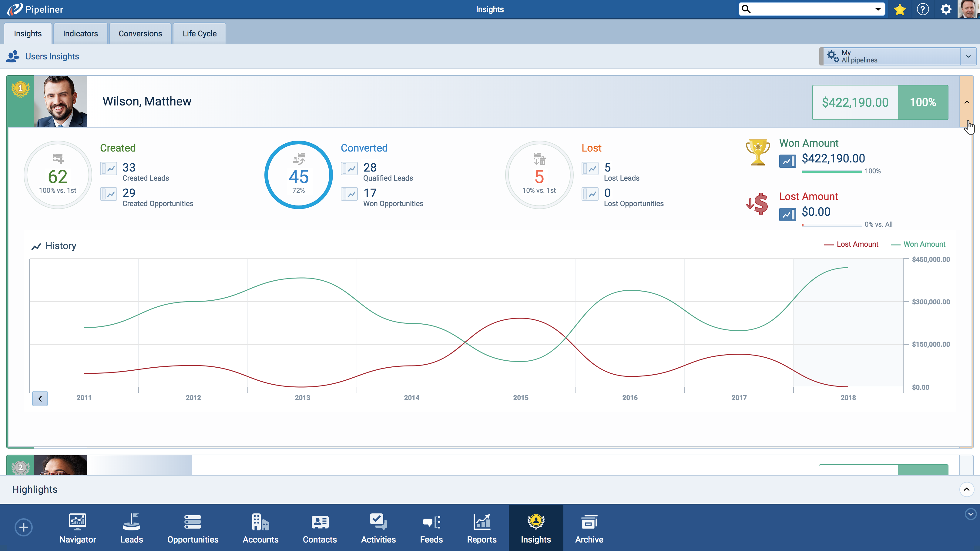Open the Reports section
Screen dimensions: 980x551
tap(482, 528)
